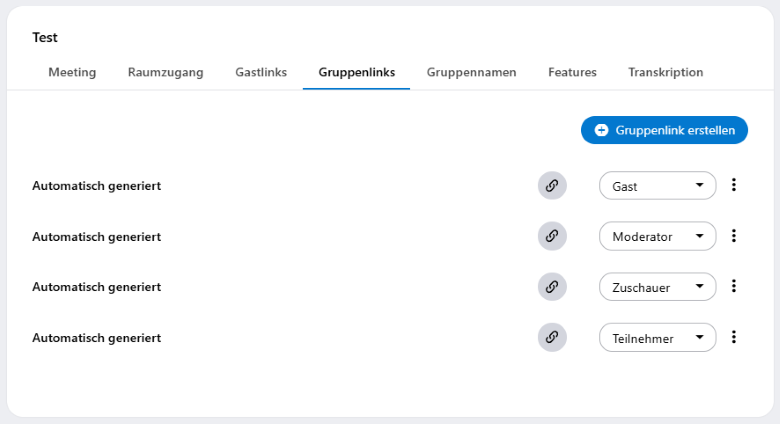This screenshot has height=424, width=780.
Task: Open the Gruppennamen tab
Action: pyautogui.click(x=471, y=72)
